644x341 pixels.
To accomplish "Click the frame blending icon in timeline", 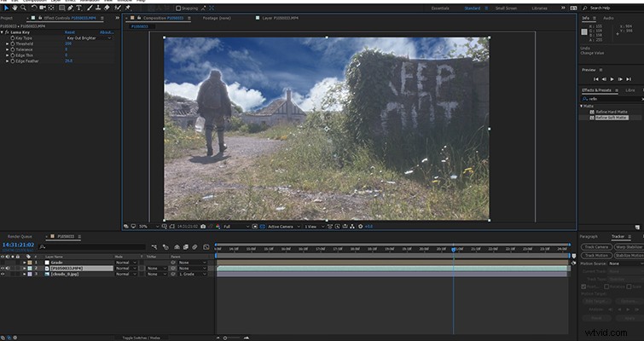I will (x=185, y=247).
